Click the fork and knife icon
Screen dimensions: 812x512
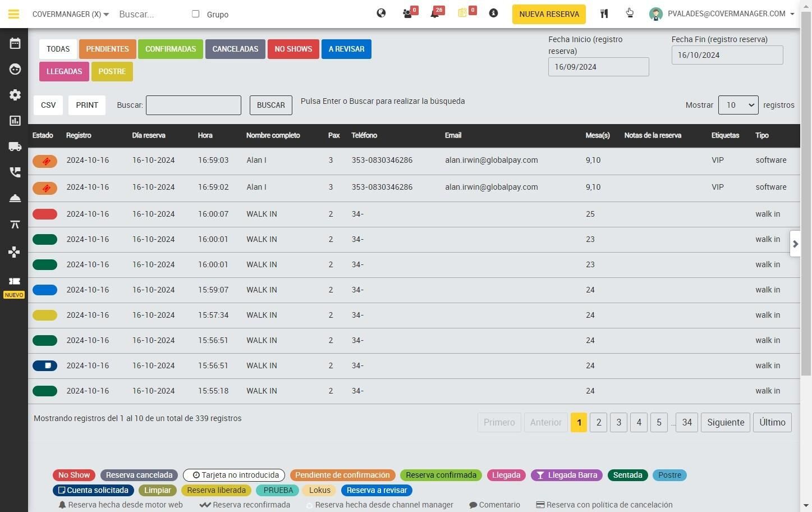[x=604, y=13]
